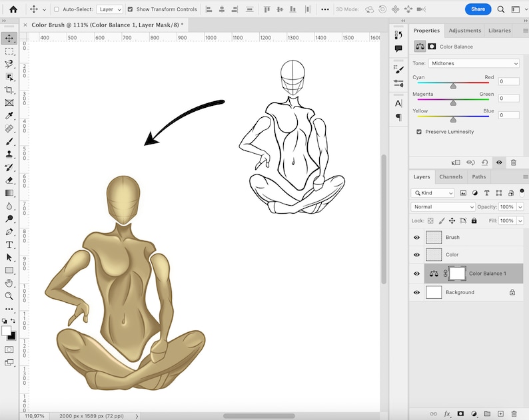Select the Color Brush document tab
This screenshot has height=420, width=529.
107,25
